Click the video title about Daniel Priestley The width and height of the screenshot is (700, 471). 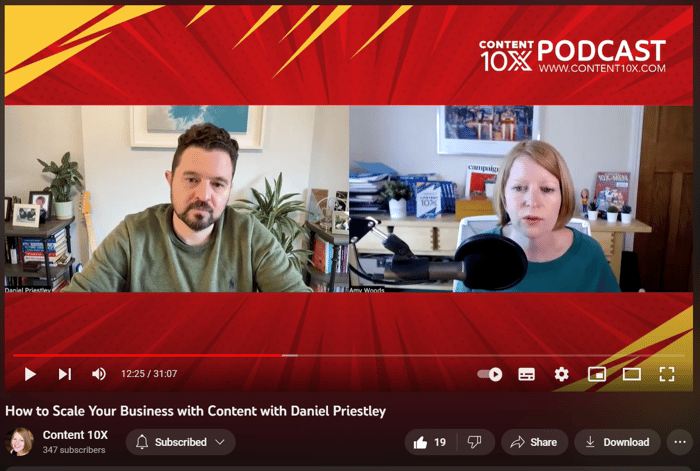196,411
